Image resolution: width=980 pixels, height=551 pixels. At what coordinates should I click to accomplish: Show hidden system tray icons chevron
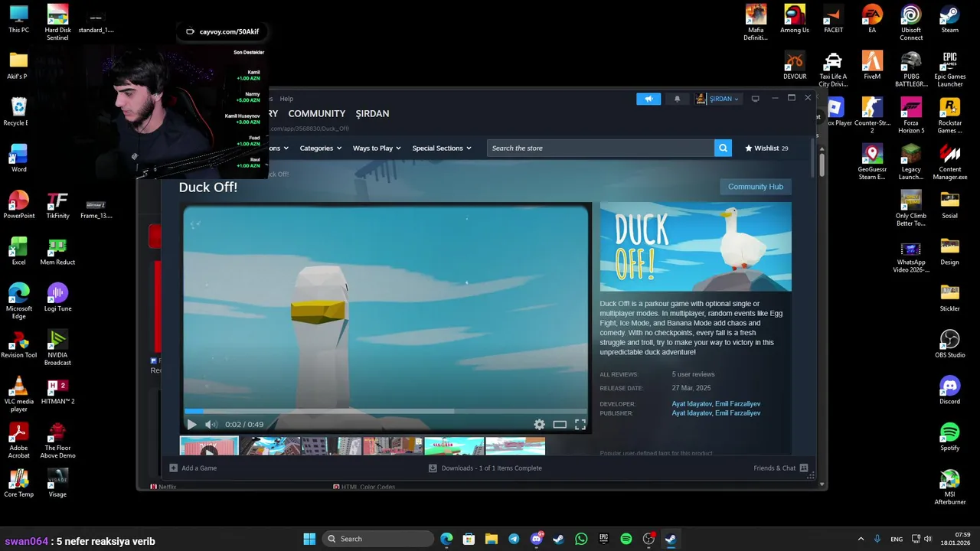point(861,539)
